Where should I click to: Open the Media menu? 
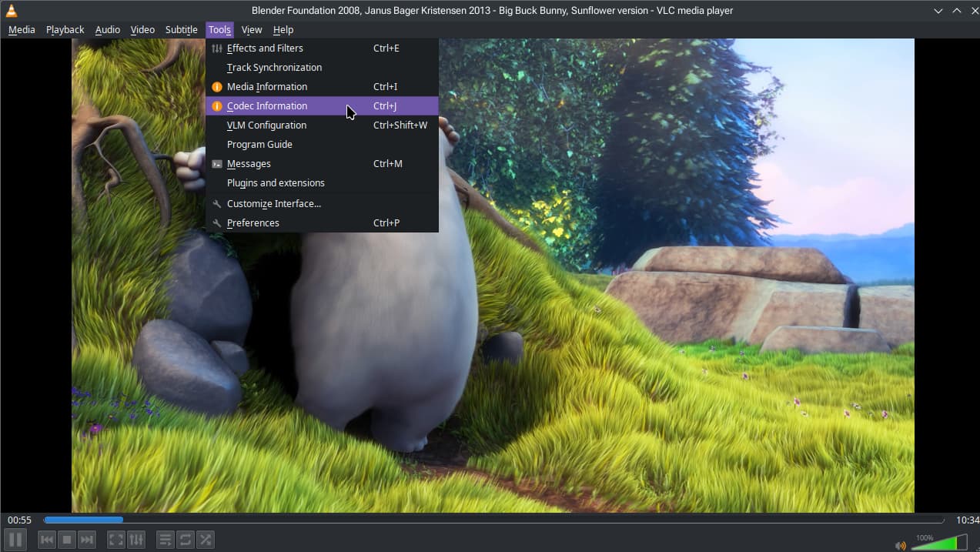pos(22,29)
